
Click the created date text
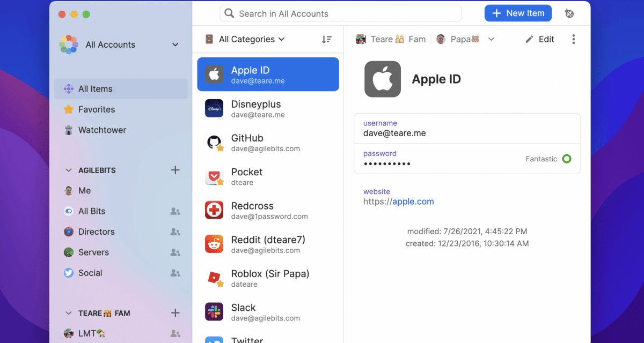(467, 243)
